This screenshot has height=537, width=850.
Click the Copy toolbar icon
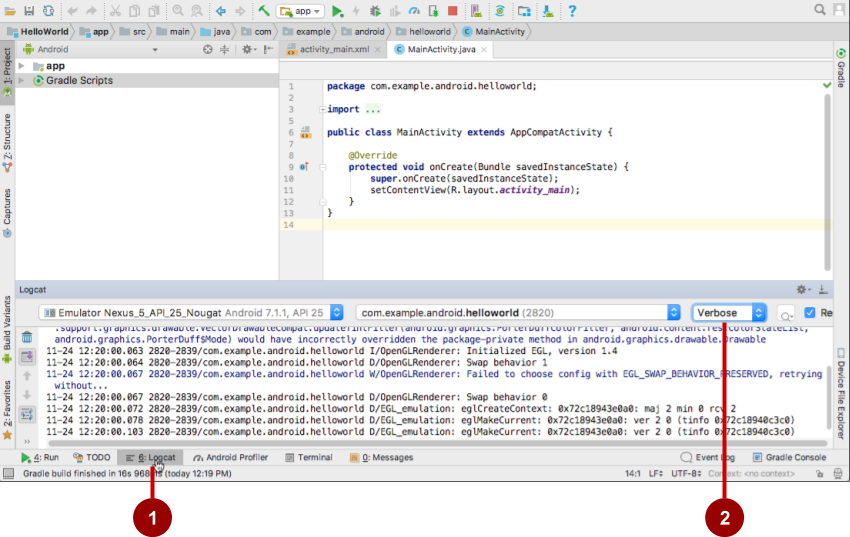pos(134,11)
